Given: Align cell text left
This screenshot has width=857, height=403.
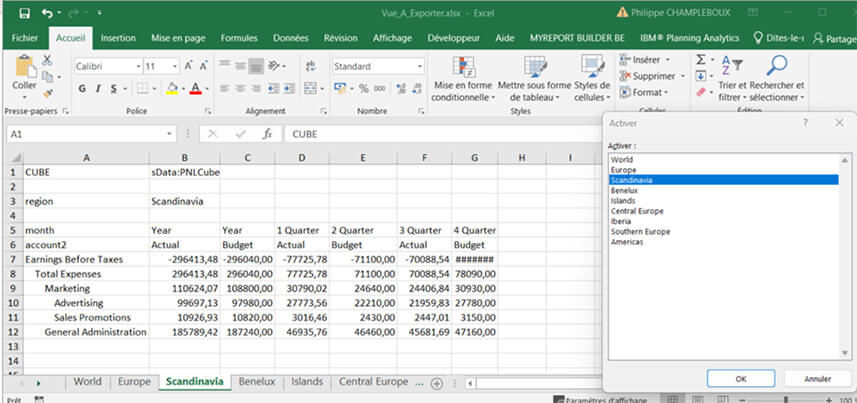Looking at the screenshot, I should 224,89.
